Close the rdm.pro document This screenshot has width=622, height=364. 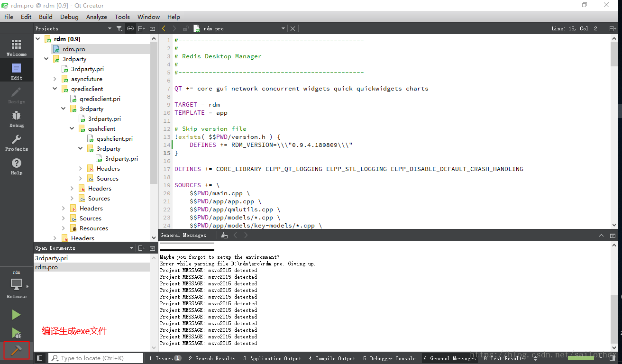293,28
